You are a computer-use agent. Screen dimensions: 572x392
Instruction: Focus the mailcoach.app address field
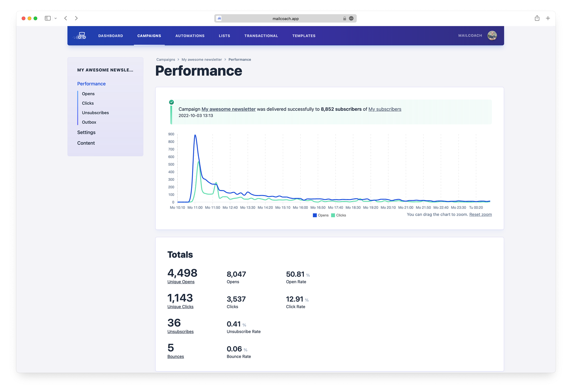(x=285, y=18)
